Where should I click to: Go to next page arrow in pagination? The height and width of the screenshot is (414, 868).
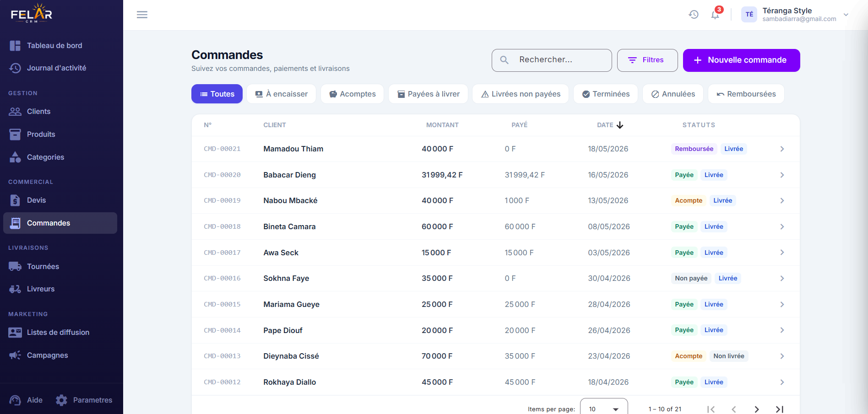pyautogui.click(x=756, y=409)
